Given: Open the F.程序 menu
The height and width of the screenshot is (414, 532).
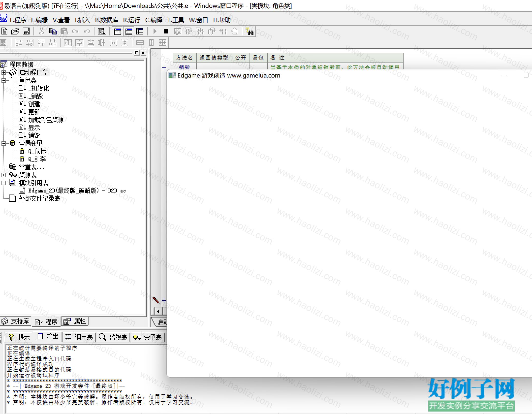Looking at the screenshot, I should tap(18, 20).
